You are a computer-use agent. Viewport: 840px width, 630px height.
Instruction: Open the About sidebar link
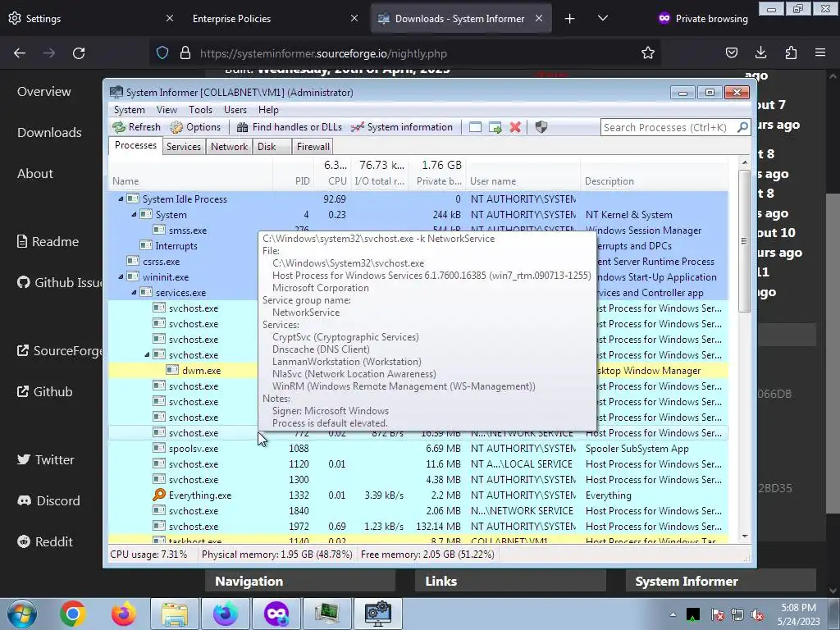pos(34,174)
